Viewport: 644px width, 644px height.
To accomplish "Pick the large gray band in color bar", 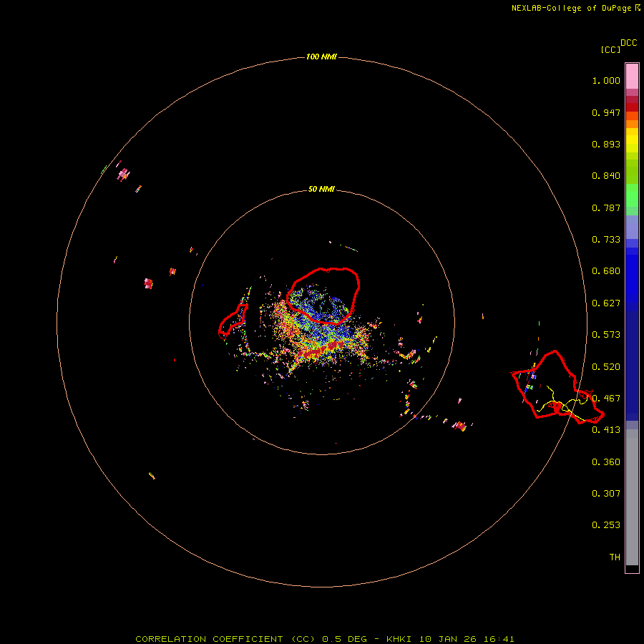I will pyautogui.click(x=632, y=501).
